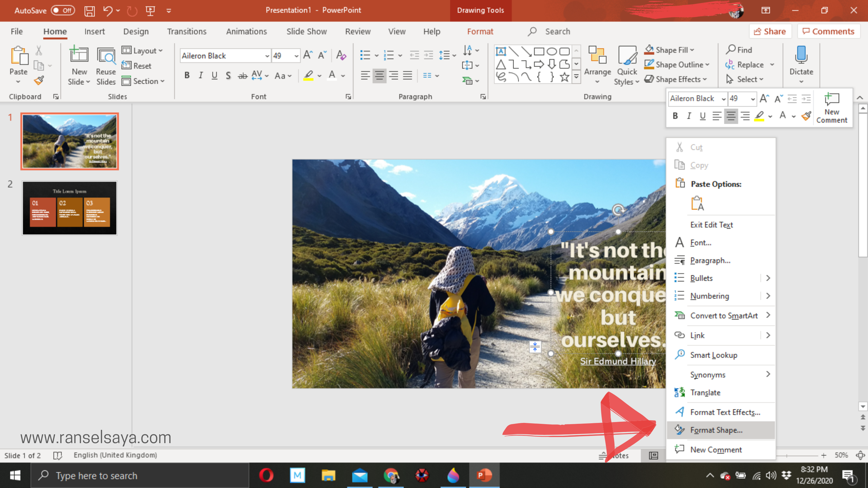868x488 pixels.
Task: Click the Text Box shape icon
Action: pos(501,51)
